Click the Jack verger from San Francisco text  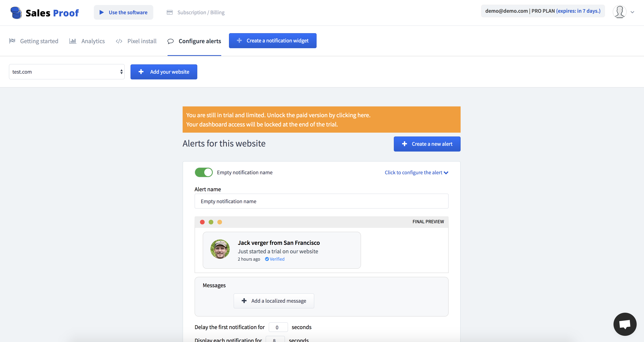click(279, 243)
